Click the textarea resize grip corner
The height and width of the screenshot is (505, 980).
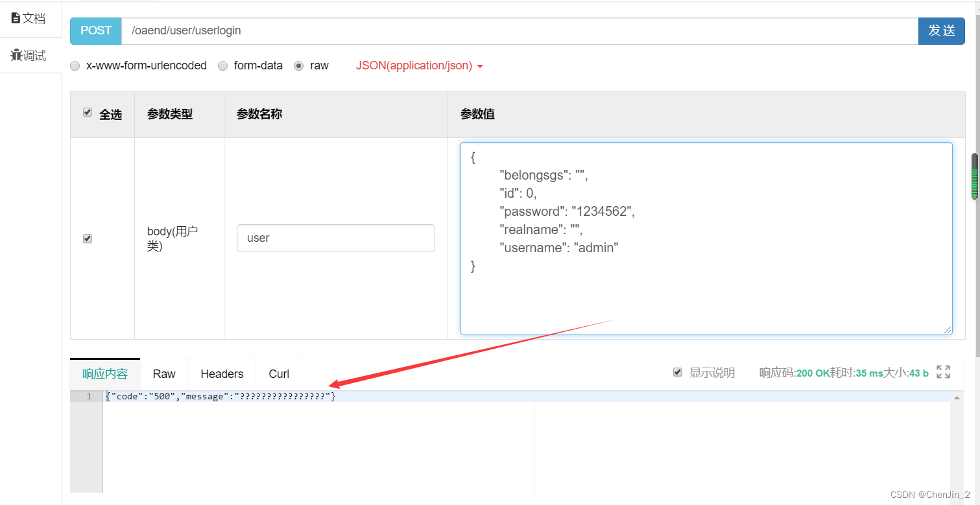[x=948, y=330]
